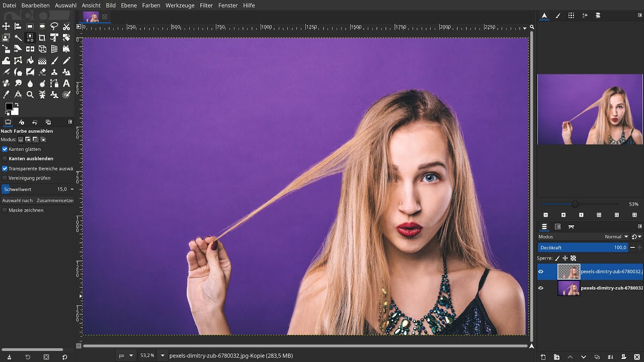Click the Deckkraft opacity slider

[x=583, y=247]
